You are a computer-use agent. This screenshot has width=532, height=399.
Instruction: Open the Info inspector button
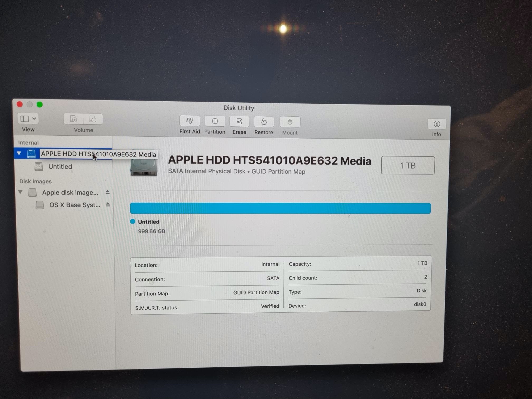click(x=436, y=124)
